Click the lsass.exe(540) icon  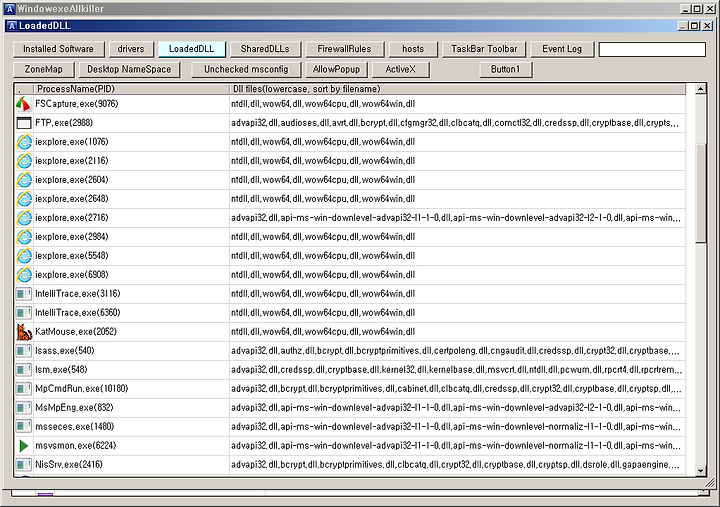[24, 351]
